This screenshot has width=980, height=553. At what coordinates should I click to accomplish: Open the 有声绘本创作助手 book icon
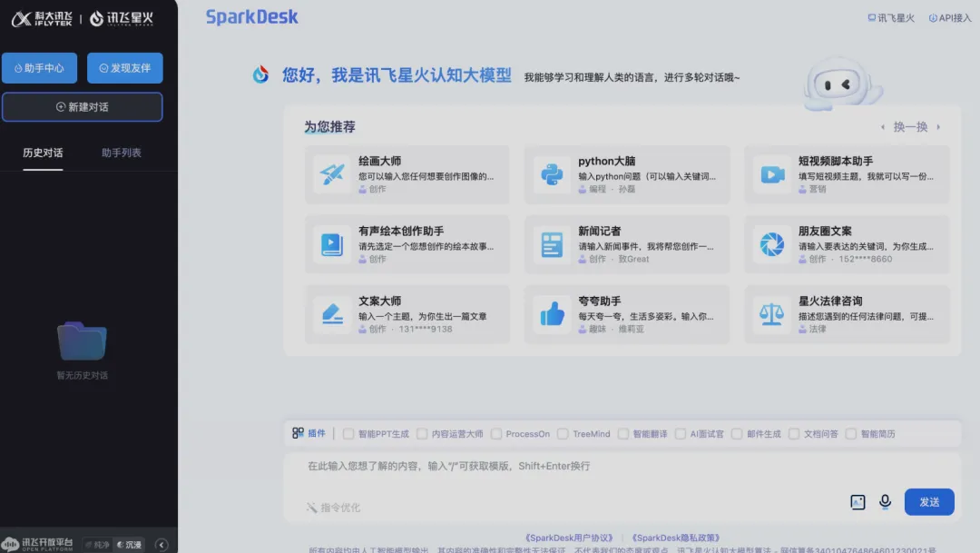point(332,244)
